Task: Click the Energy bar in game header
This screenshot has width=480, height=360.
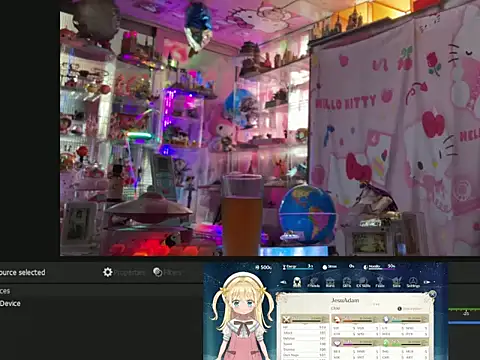Action: [298, 267]
